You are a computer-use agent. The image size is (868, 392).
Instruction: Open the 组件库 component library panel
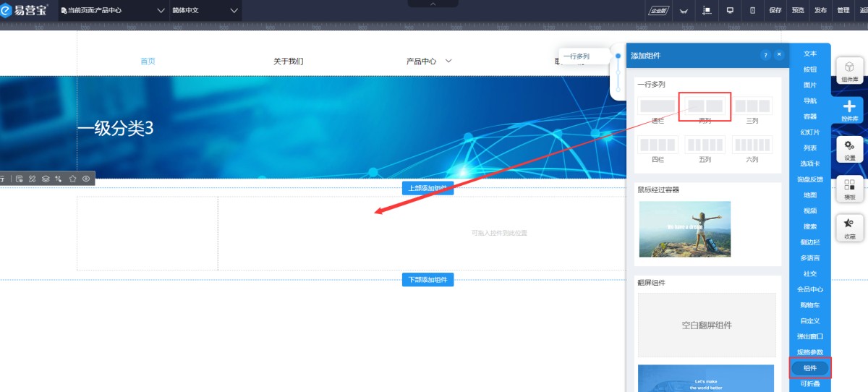(x=849, y=71)
